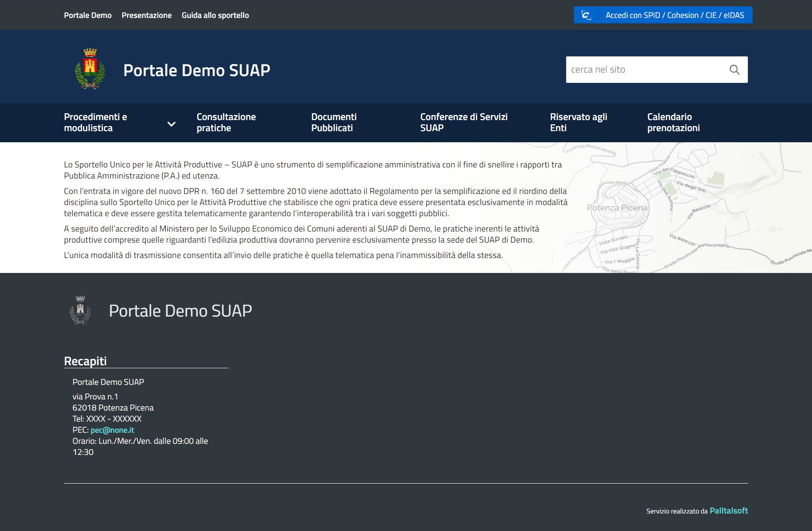Select Riservato agli Enti
Image resolution: width=812 pixels, height=531 pixels.
point(578,123)
